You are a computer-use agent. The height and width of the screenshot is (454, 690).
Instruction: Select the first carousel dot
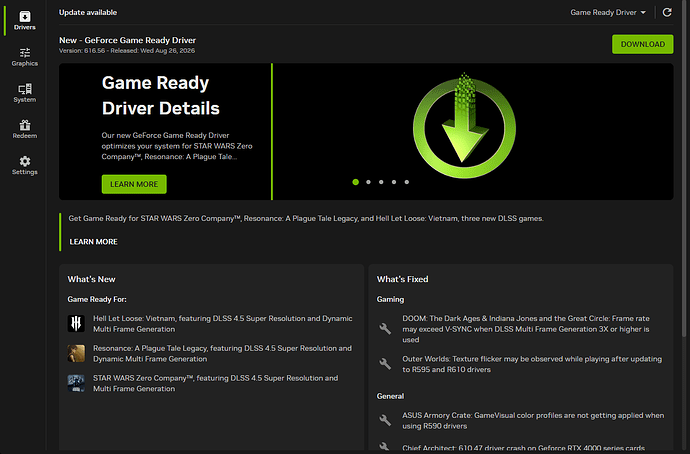click(x=356, y=182)
